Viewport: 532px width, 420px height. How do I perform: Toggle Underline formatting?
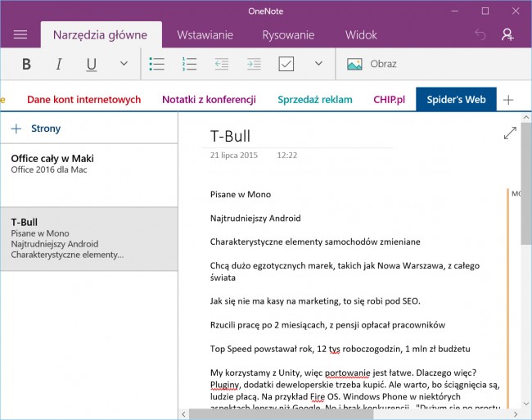point(92,65)
